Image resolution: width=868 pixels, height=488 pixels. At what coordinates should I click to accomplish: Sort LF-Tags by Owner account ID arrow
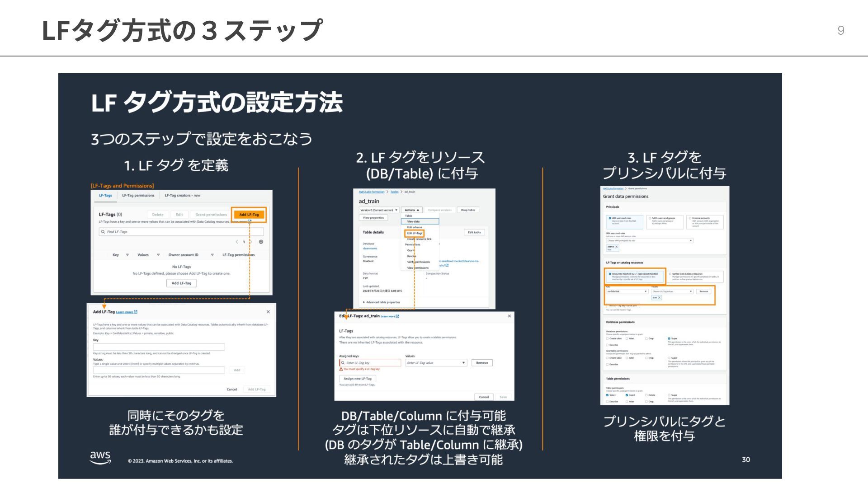pos(212,255)
